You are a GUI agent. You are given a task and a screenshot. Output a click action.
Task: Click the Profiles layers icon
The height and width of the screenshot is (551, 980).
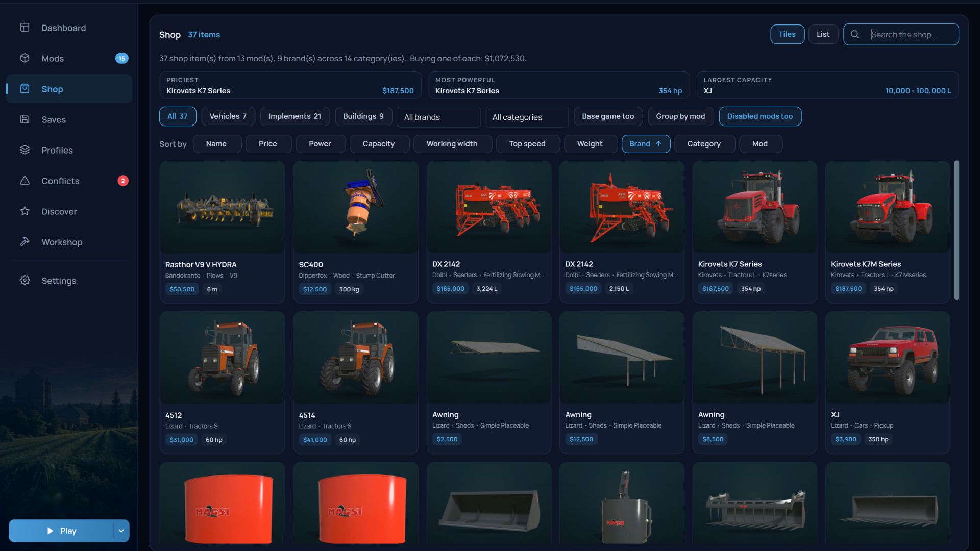(24, 150)
